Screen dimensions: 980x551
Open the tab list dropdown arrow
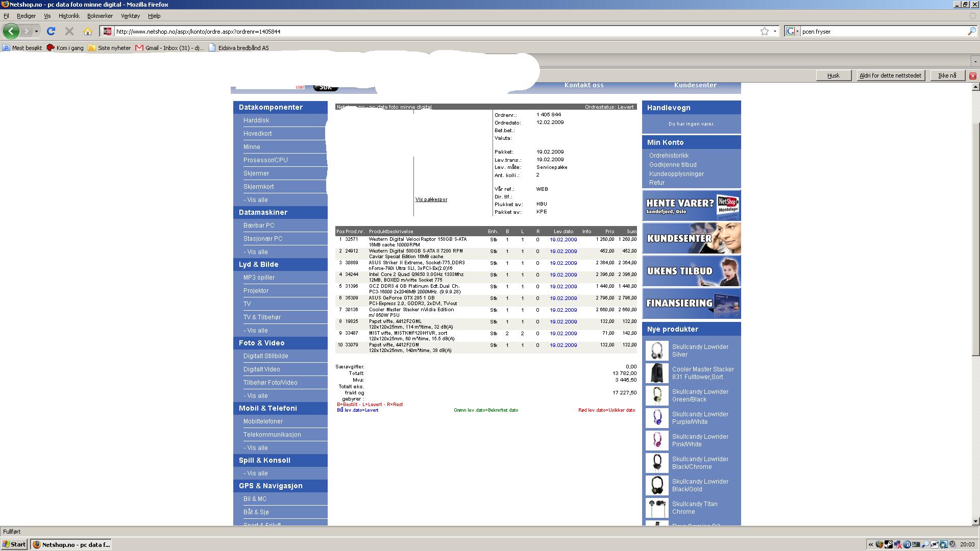975,61
